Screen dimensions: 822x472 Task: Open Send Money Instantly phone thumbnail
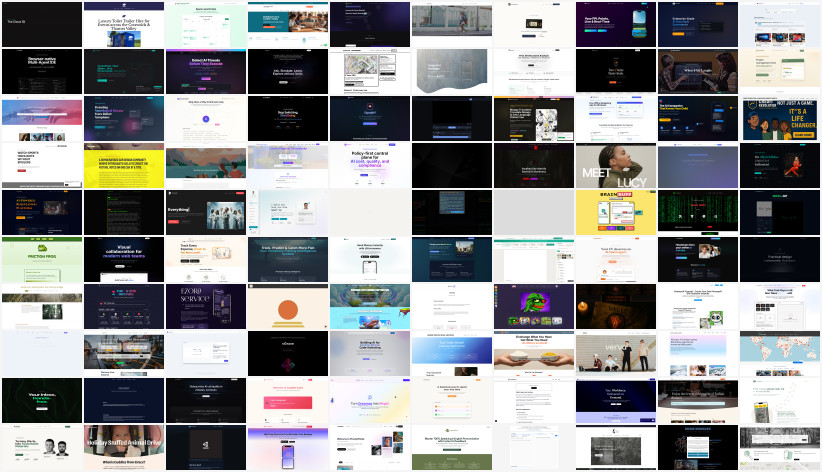coord(370,260)
